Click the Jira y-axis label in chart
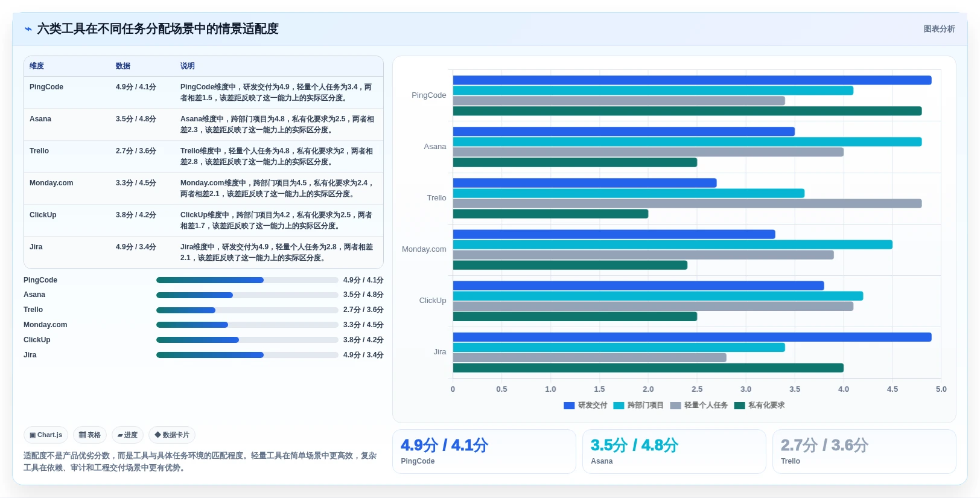This screenshot has height=498, width=980. click(440, 352)
